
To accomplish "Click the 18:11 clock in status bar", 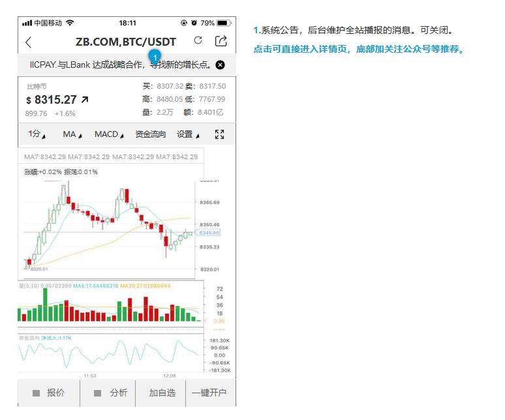I will click(127, 23).
